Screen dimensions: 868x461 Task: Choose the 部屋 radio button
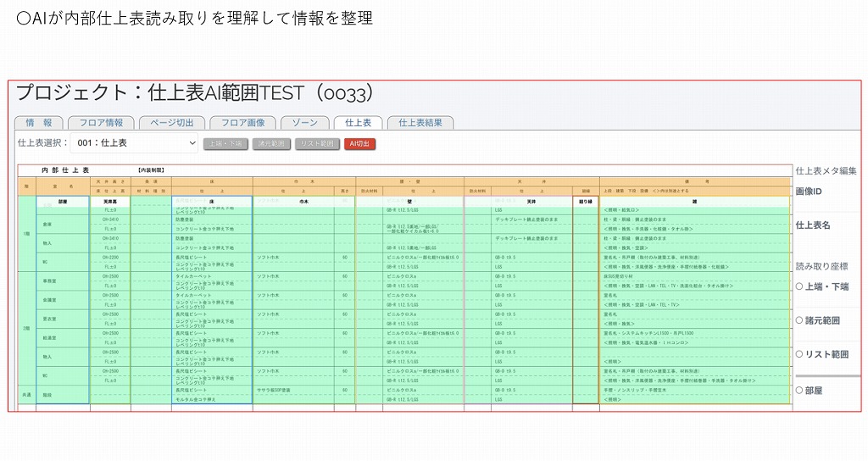point(799,390)
